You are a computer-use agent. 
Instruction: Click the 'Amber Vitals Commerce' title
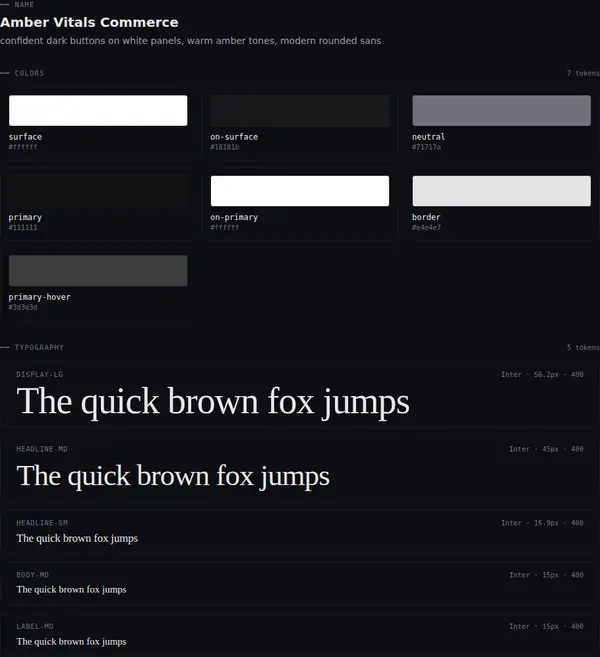coord(89,22)
